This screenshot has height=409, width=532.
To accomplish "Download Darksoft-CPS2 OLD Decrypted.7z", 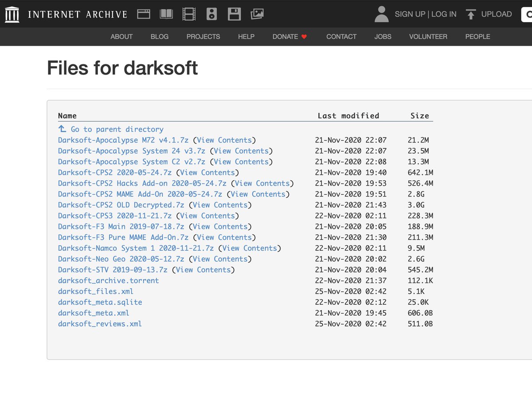I will 121,205.
